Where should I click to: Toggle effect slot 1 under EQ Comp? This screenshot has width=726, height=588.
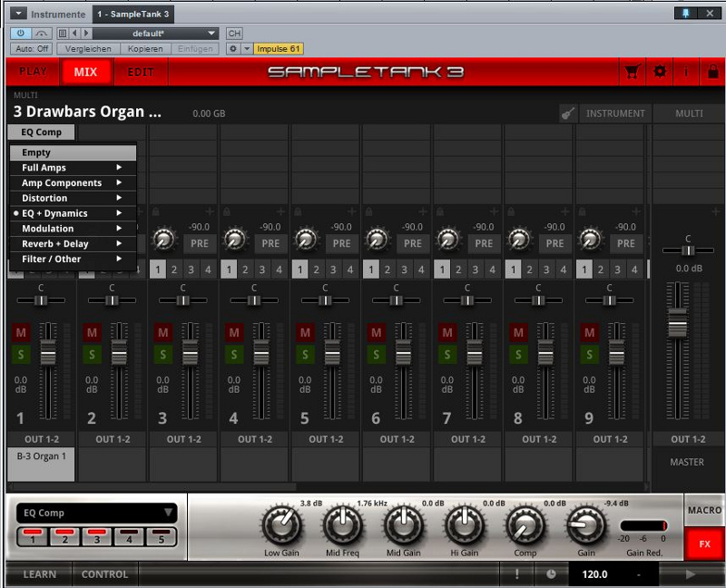[33, 536]
